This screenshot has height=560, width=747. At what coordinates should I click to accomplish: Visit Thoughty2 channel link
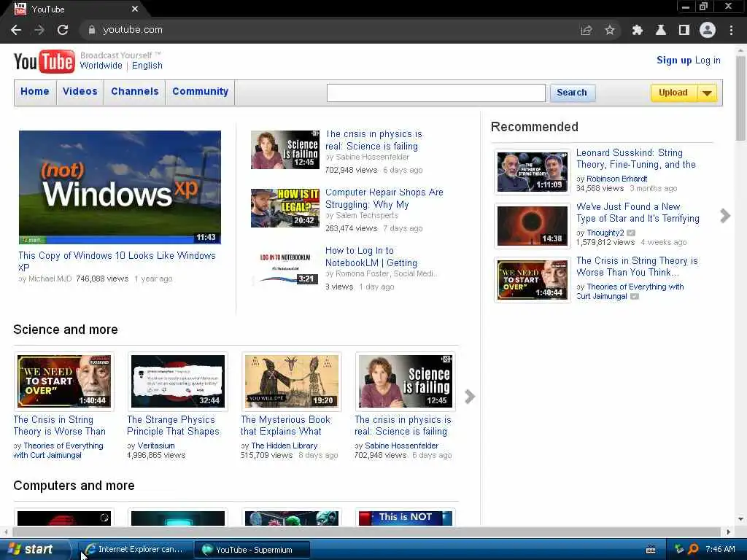pos(605,233)
